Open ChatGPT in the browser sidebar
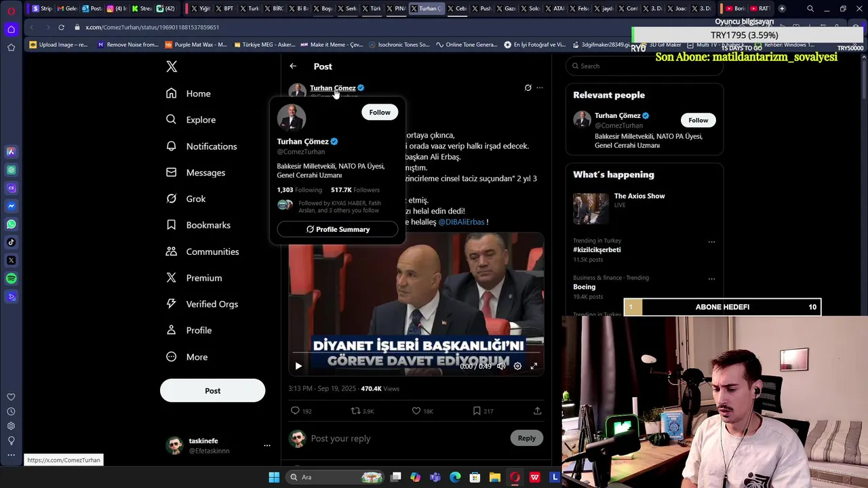The height and width of the screenshot is (488, 868). click(11, 170)
